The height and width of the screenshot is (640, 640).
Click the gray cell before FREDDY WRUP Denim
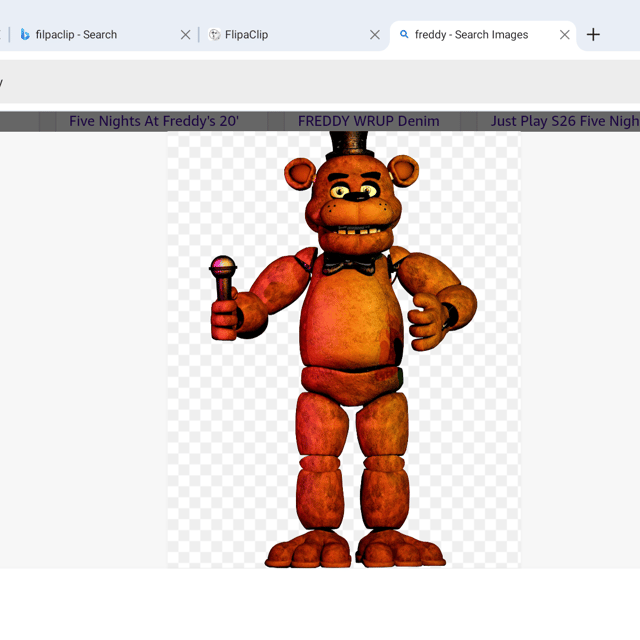[276, 121]
